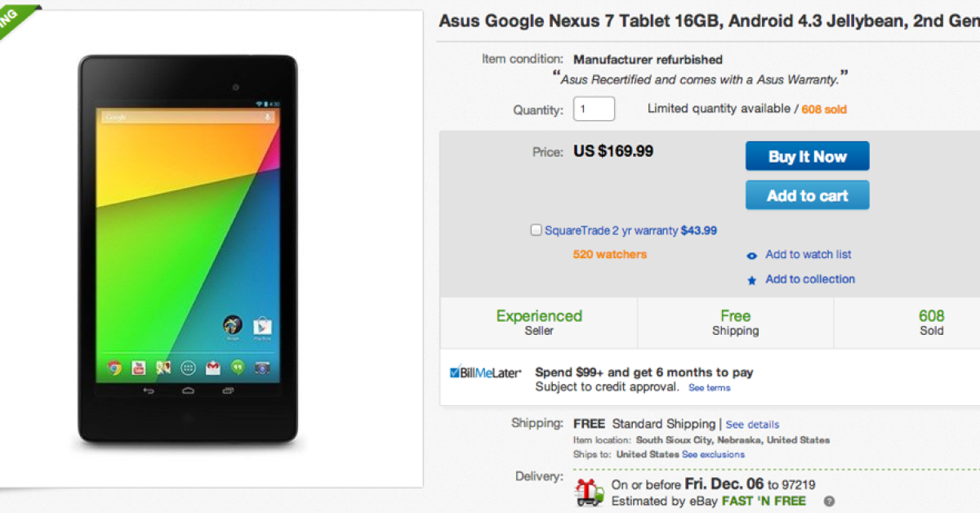Click the eye icon beside Add to watch list
This screenshot has height=513, width=980.
[x=752, y=256]
